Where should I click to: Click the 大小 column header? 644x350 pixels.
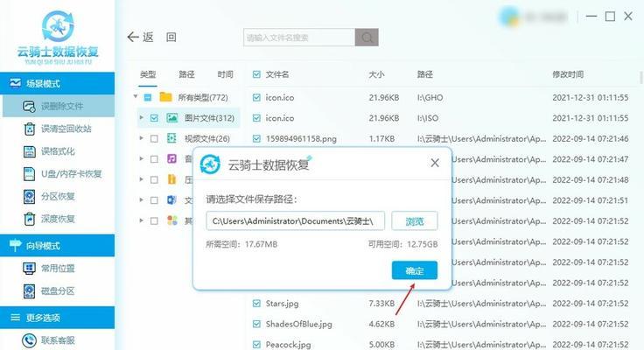376,74
